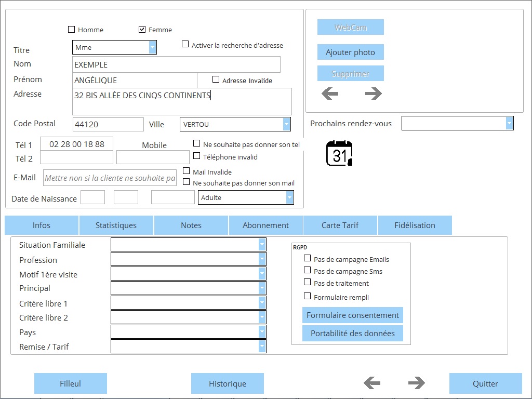Enable Activer la recherche d'adresse
This screenshot has height=399, width=532.
[185, 45]
